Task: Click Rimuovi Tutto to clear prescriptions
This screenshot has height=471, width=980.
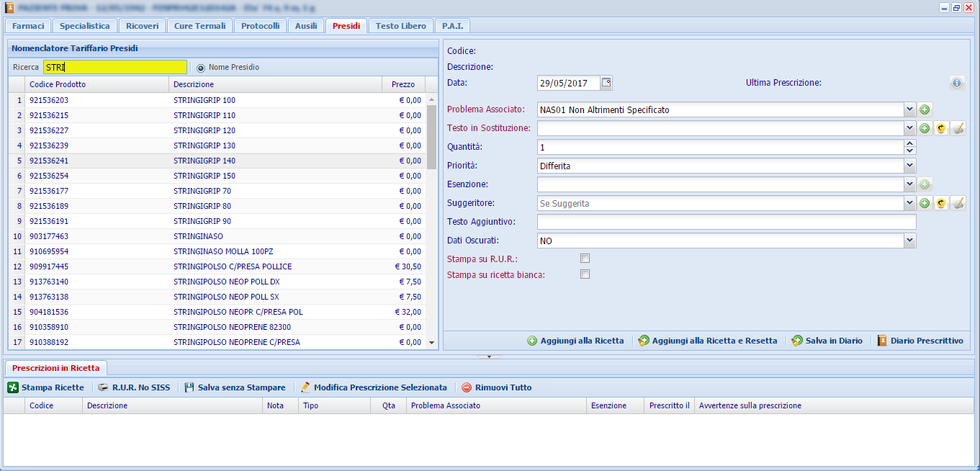Action: [x=496, y=387]
